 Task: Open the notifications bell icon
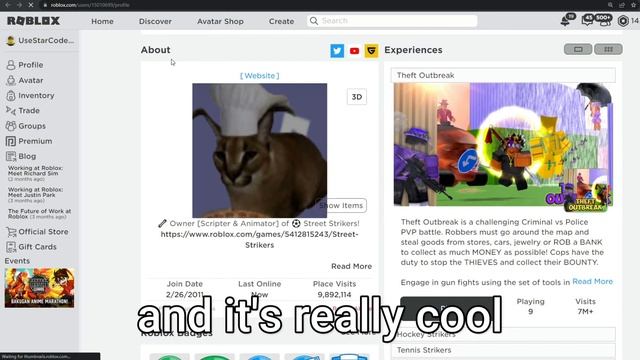tap(566, 20)
